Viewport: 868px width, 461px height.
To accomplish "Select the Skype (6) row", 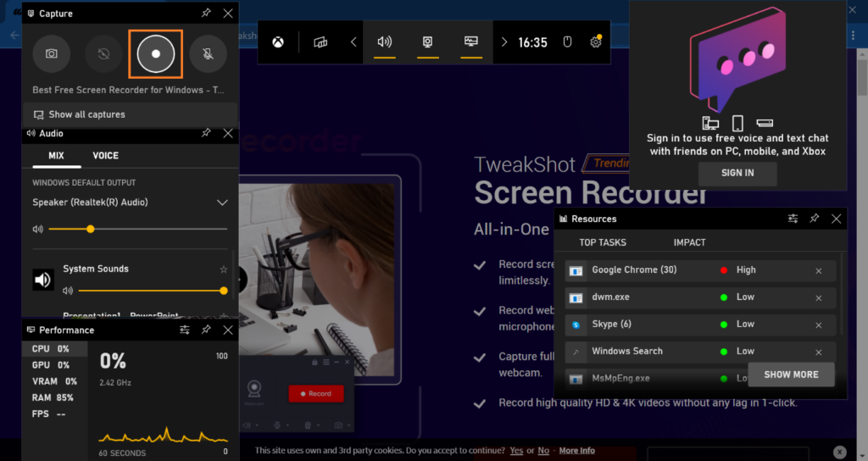I will 700,325.
